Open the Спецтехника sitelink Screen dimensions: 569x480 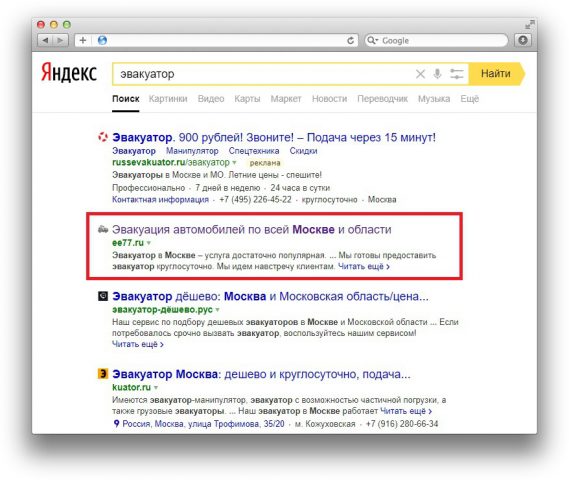click(x=254, y=151)
